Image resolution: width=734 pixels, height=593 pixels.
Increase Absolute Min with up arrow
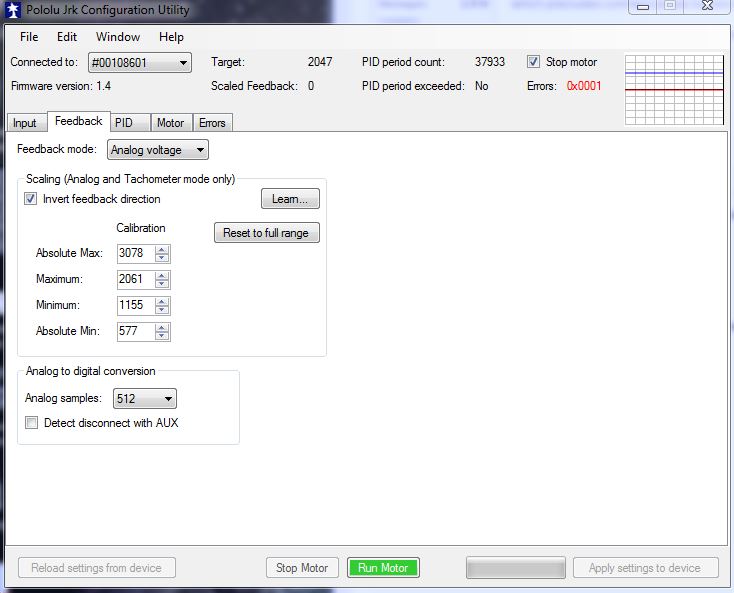click(162, 328)
